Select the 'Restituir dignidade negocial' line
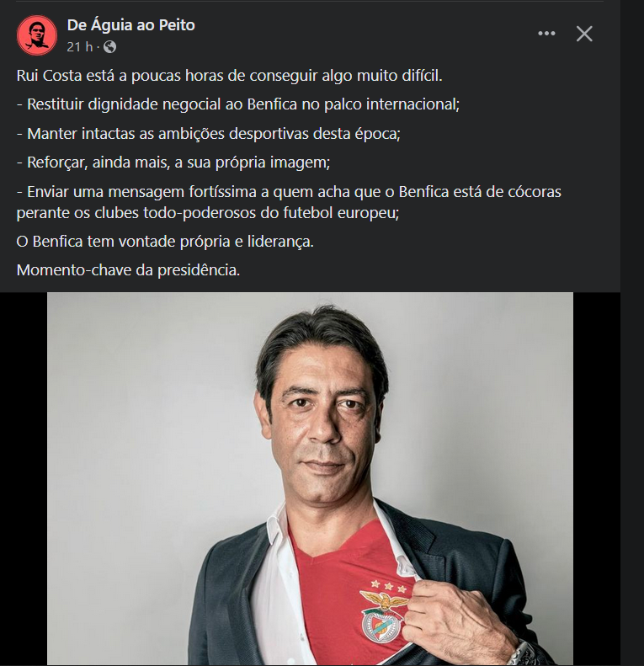Viewport: 644px width, 666px height. coord(238,104)
